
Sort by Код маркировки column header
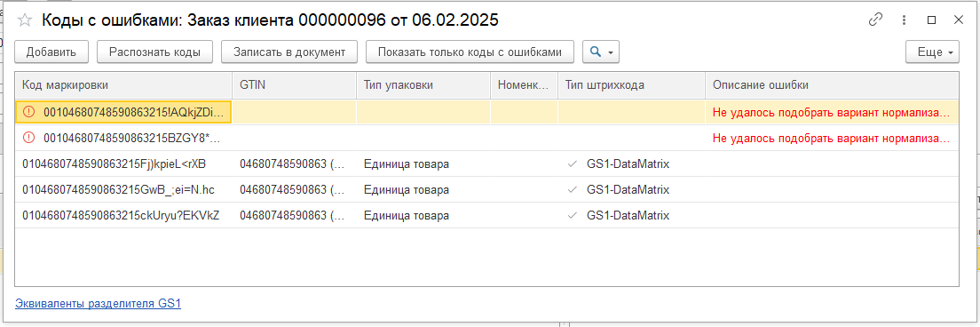123,85
